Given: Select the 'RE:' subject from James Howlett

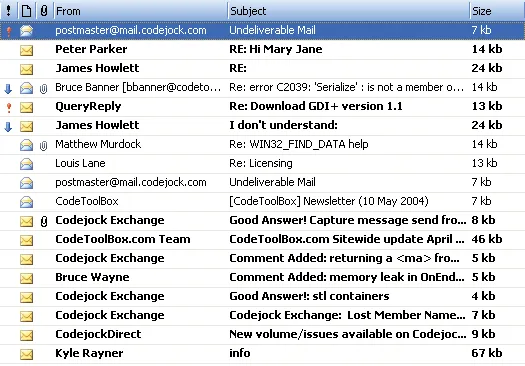Looking at the screenshot, I should 238,68.
